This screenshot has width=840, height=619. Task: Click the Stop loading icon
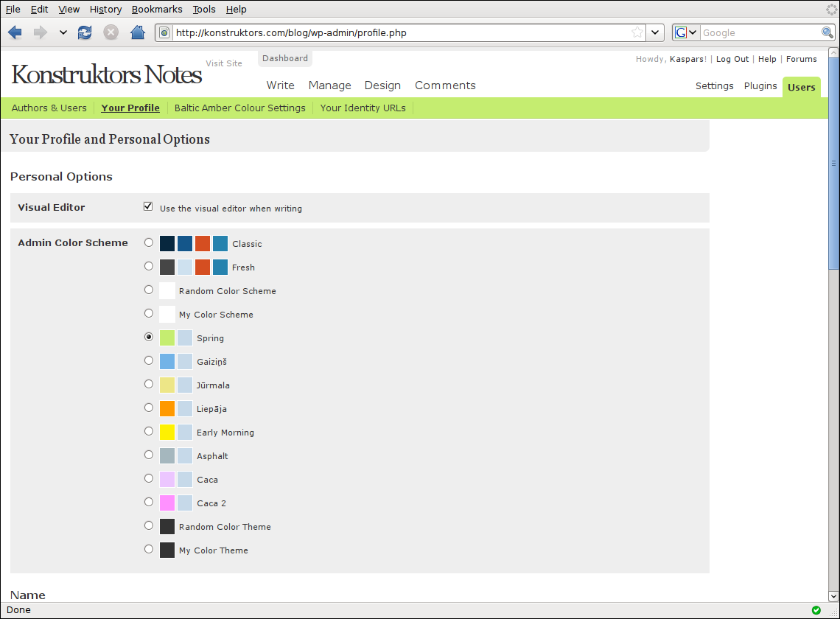[111, 32]
